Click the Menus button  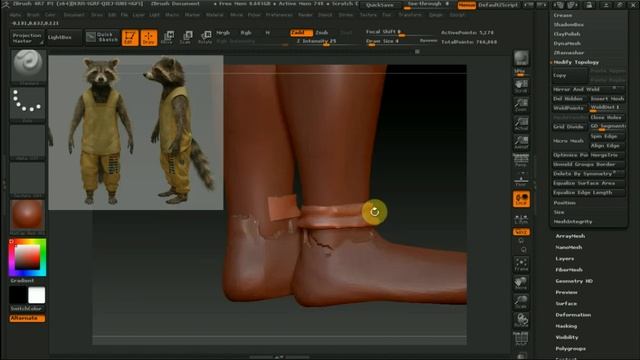(467, 5)
